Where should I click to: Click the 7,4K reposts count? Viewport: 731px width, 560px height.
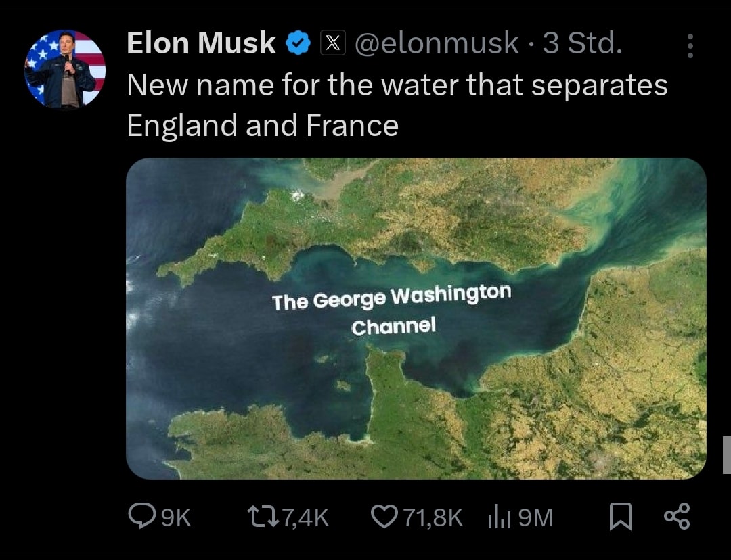(x=305, y=518)
